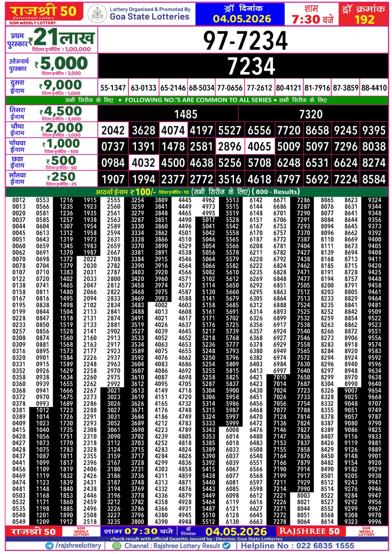Click the FOLLOWING NO.'S ARE COMMON TO ALL SERIES banner
This screenshot has width=392, height=554.
click(198, 100)
